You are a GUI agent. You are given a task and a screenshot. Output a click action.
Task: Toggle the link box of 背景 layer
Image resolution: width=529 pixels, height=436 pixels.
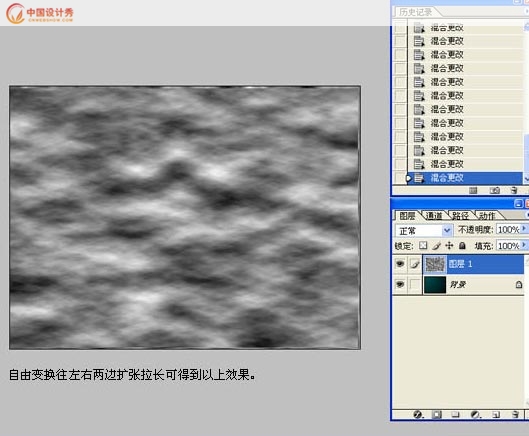(x=414, y=284)
